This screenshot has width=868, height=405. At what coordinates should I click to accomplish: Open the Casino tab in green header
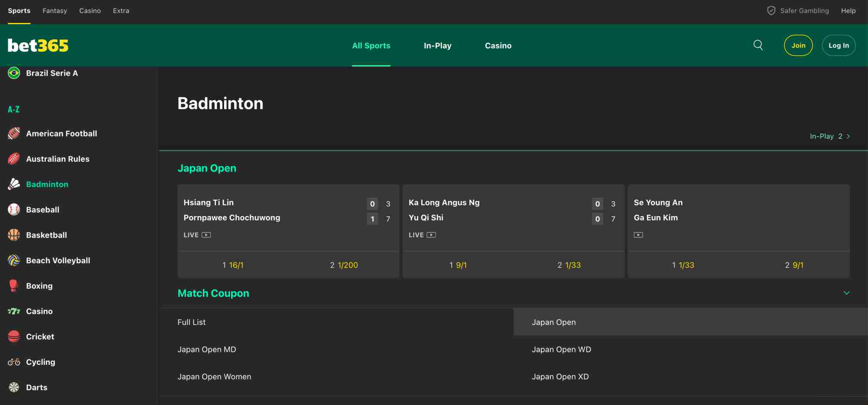498,45
